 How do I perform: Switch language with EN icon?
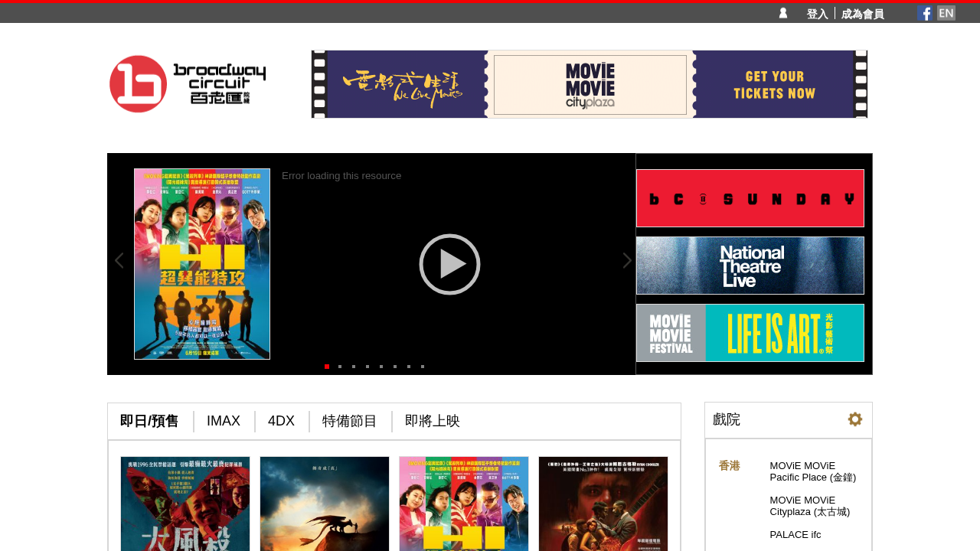(946, 13)
